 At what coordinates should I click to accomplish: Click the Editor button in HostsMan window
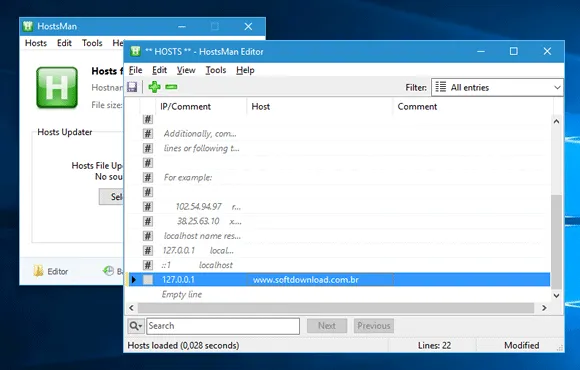click(x=51, y=271)
